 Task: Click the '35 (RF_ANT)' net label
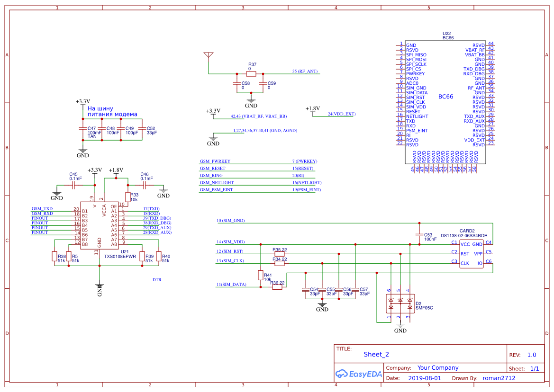pyautogui.click(x=305, y=71)
